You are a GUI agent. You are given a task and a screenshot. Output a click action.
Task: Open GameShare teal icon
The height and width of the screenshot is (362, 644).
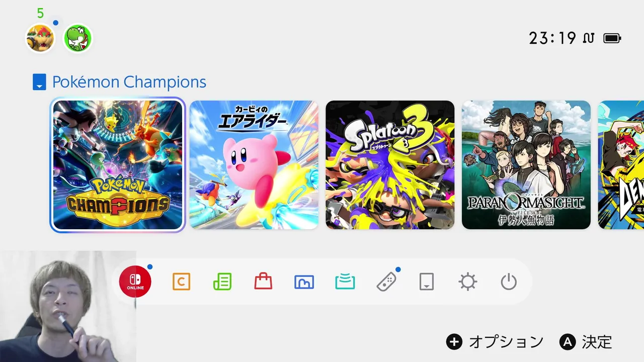[x=345, y=282]
